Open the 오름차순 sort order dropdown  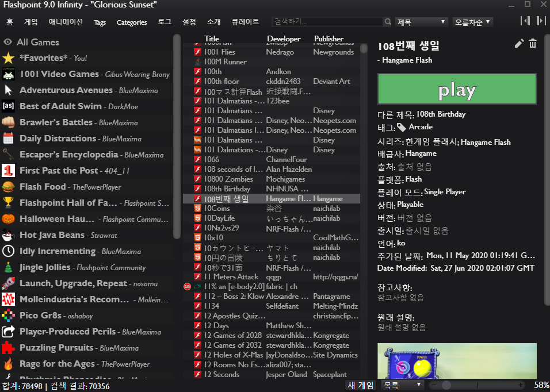pyautogui.click(x=472, y=22)
